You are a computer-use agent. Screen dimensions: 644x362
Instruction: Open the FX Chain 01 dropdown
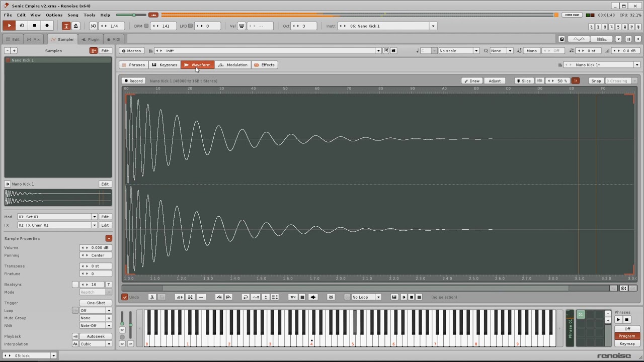tap(57, 225)
